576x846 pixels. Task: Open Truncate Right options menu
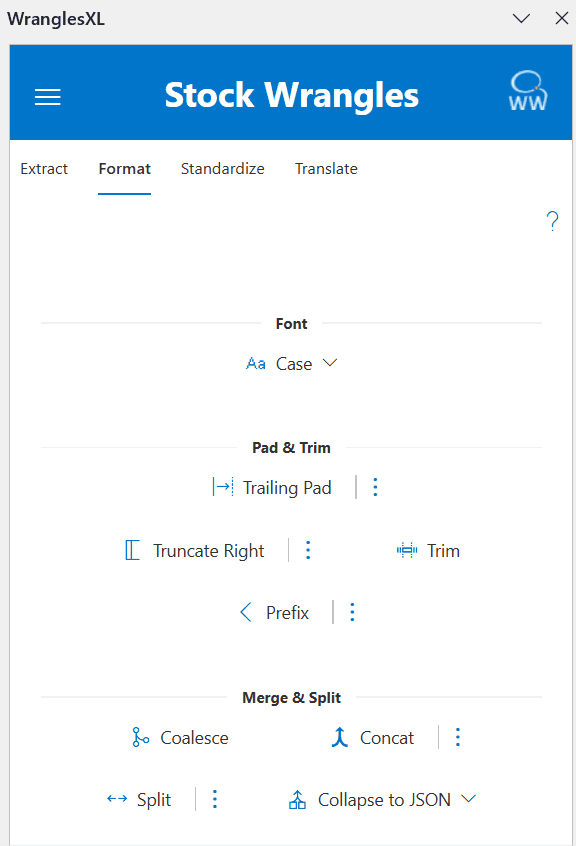[x=308, y=550]
